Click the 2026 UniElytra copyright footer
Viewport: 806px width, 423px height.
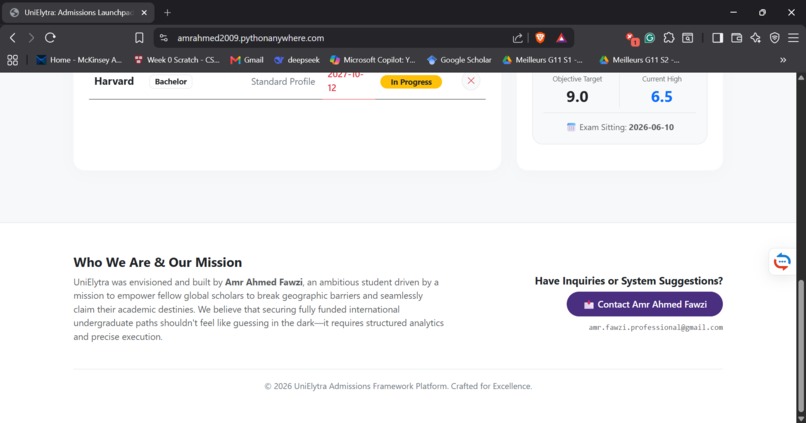[398, 386]
